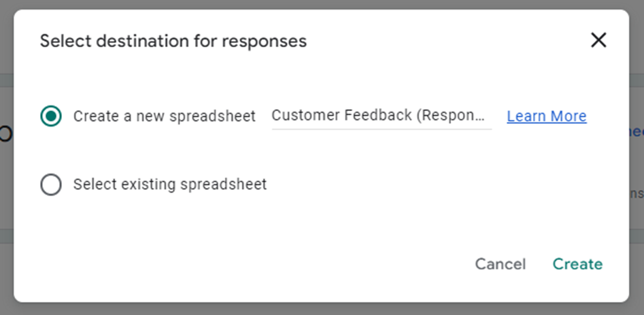The height and width of the screenshot is (315, 644).
Task: Follow the blue Learn More hyperlink
Action: pyautogui.click(x=546, y=116)
